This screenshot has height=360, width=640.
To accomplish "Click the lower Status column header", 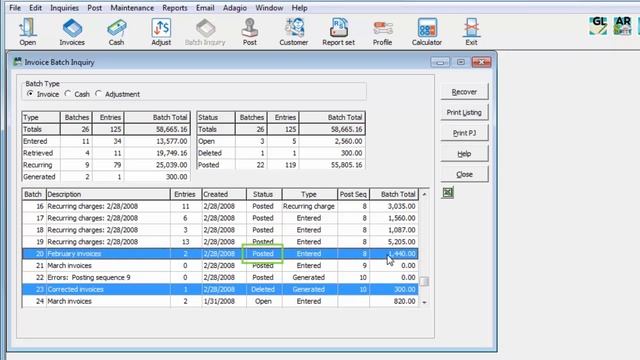I will pyautogui.click(x=264, y=194).
